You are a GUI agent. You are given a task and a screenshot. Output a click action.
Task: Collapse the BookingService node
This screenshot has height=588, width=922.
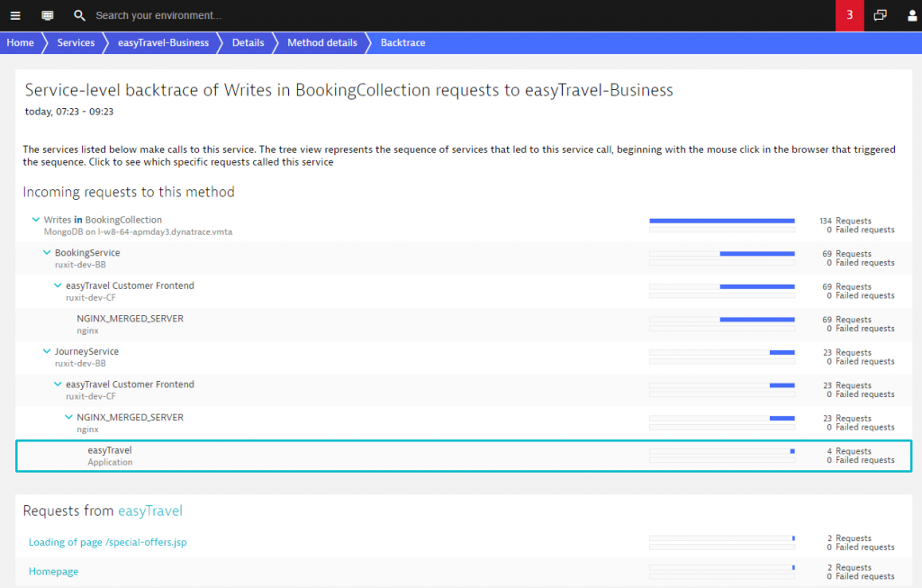tap(47, 252)
